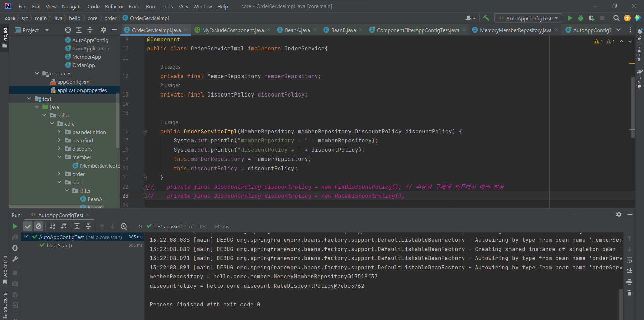The width and height of the screenshot is (644, 320).
Task: Click '1 usage' hint above constructor
Action: click(x=169, y=122)
